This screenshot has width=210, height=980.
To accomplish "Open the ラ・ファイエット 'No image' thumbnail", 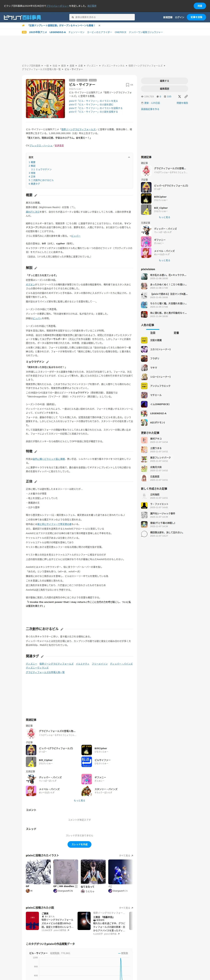I will (144, 506).
